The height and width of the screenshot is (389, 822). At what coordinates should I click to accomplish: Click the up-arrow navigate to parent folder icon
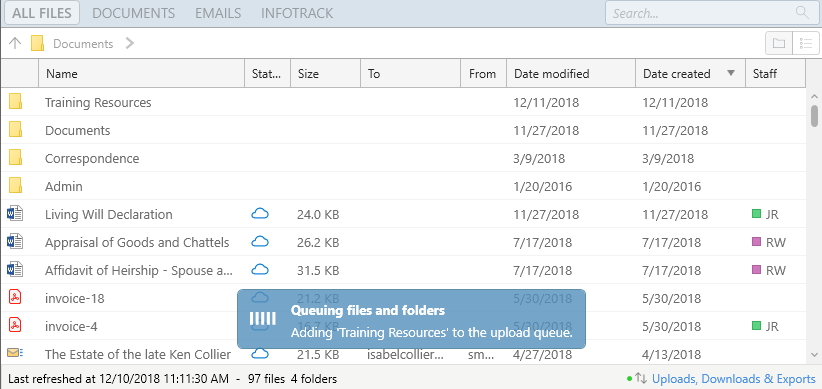pyautogui.click(x=15, y=43)
